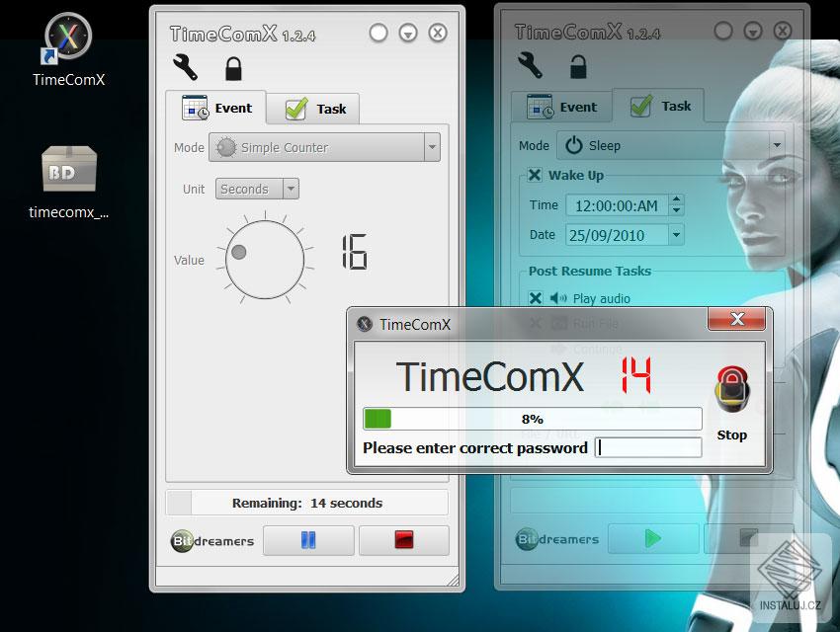Open the Simple Counter mode dropdown

coord(432,146)
